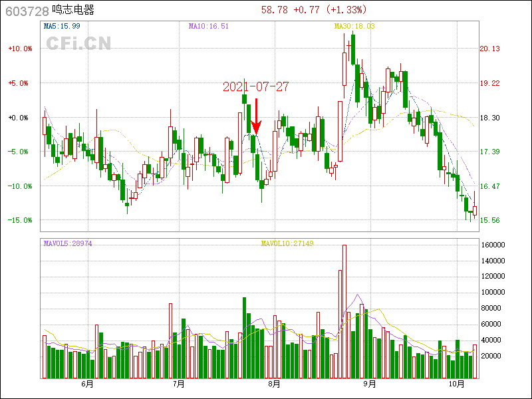Click the MA5:15.99 indicator label
Image resolution: width=532 pixels, height=399 pixels.
[62, 26]
